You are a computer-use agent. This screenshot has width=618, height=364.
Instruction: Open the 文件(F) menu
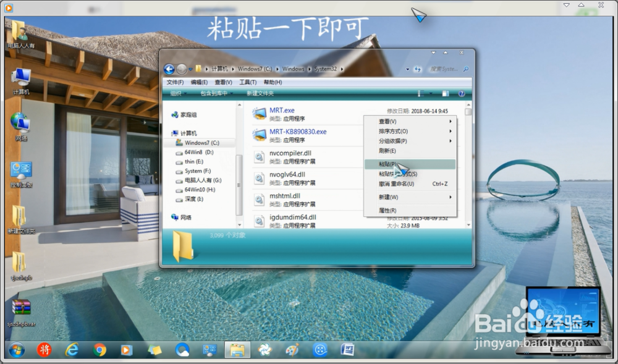[x=175, y=82]
